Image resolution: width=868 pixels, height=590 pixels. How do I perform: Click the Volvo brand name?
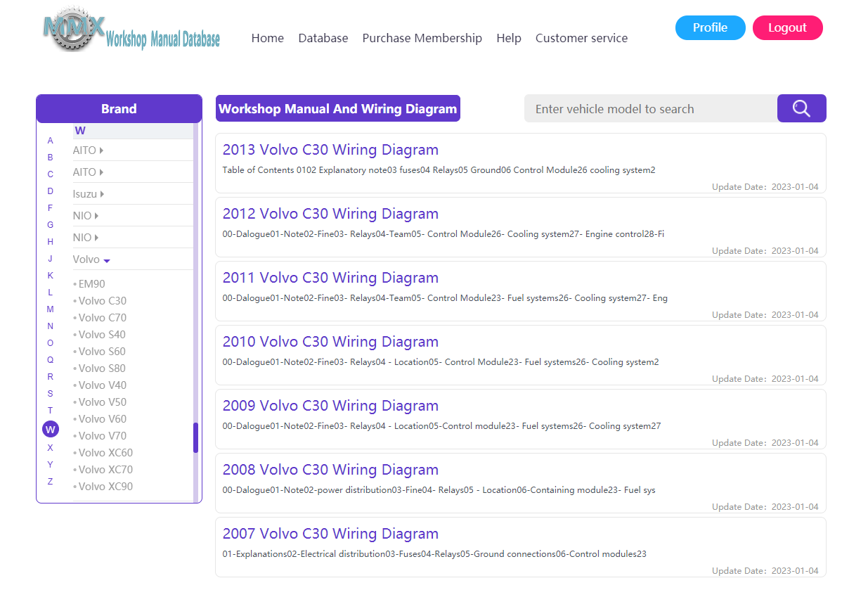coord(86,259)
